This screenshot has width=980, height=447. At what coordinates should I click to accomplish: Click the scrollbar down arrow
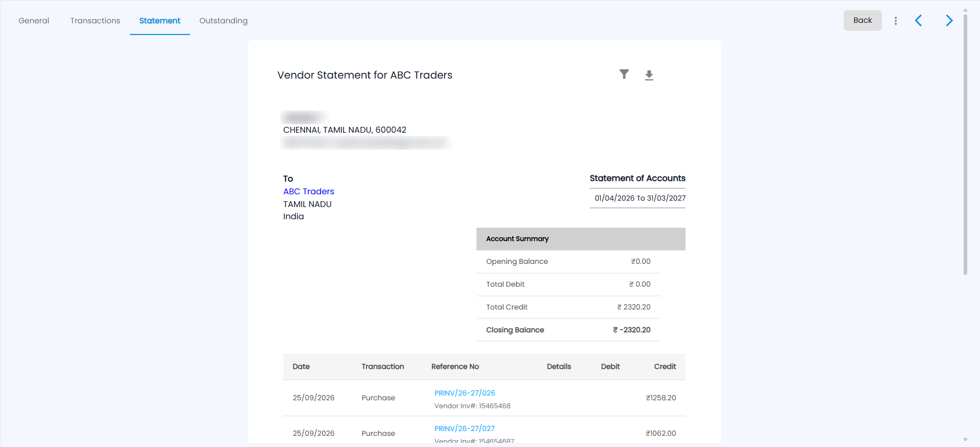point(965,440)
